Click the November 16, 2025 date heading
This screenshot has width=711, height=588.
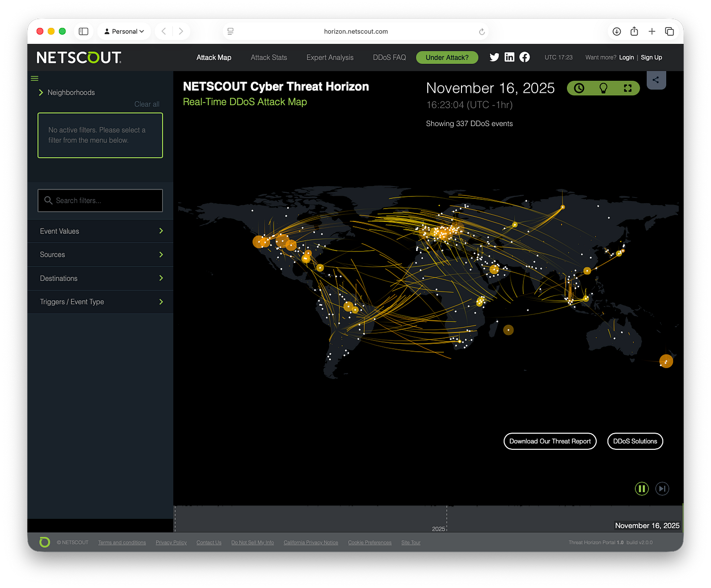click(490, 88)
